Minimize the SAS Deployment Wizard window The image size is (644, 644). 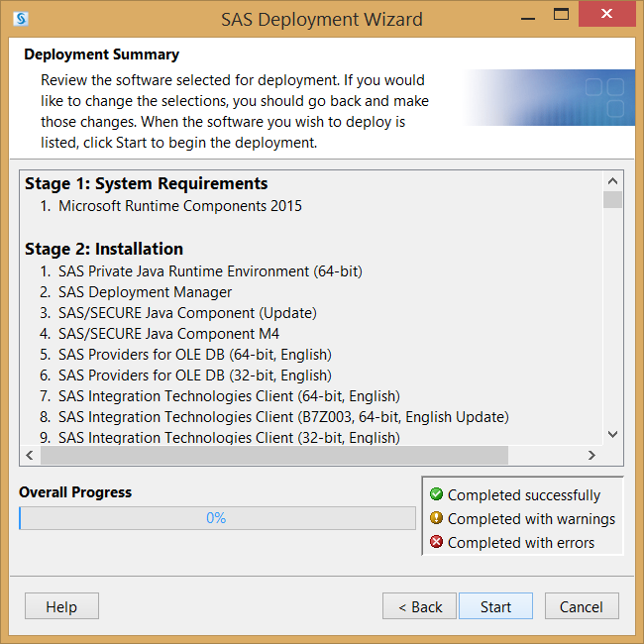[x=528, y=19]
